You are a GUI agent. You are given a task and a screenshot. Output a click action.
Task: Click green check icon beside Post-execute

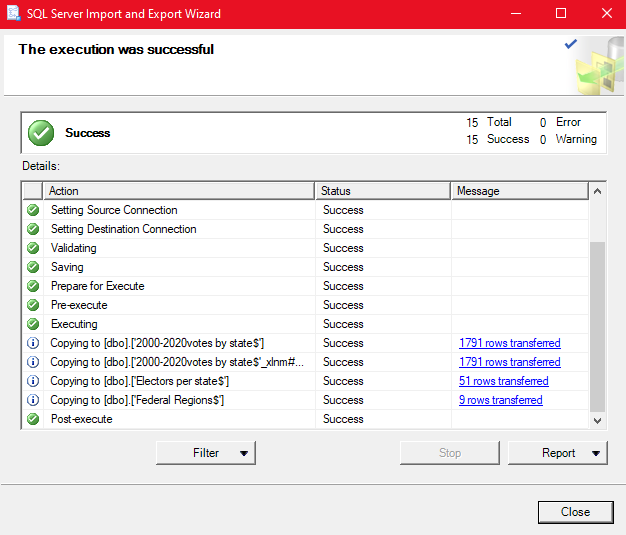33,419
